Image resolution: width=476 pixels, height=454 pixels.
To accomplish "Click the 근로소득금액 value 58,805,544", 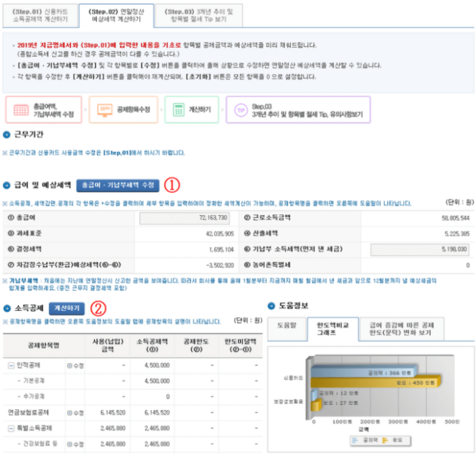I will (455, 218).
